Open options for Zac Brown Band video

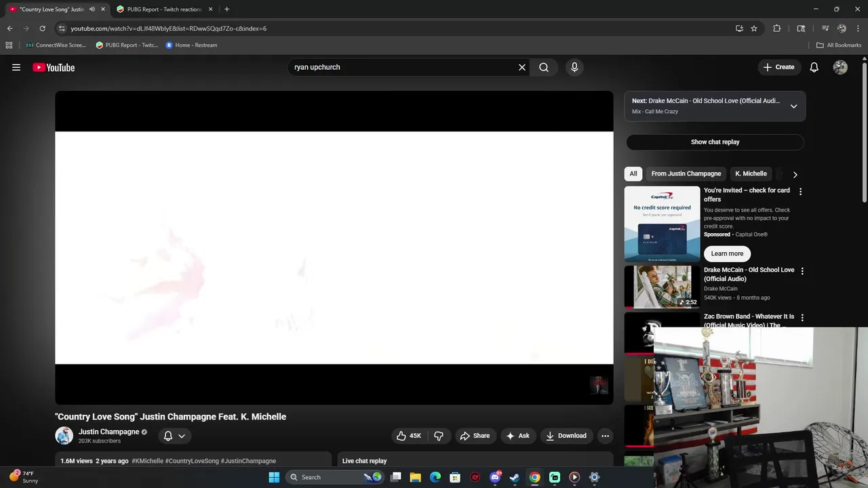tap(802, 317)
